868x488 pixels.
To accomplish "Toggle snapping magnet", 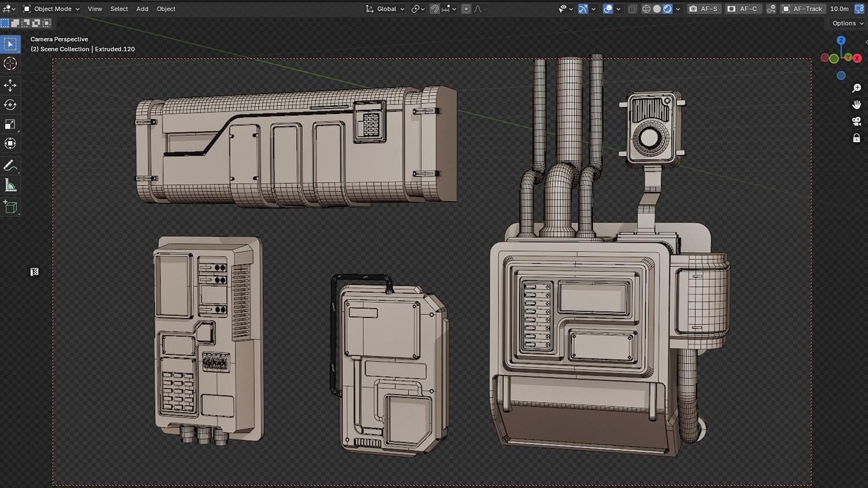I will click(x=435, y=9).
